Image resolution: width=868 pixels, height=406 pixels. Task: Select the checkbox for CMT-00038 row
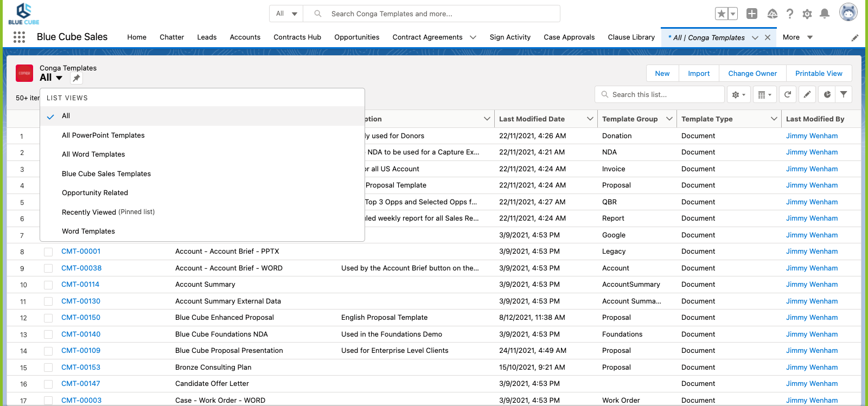tap(48, 268)
